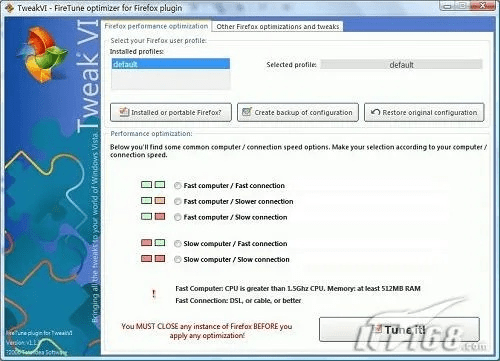Click the Select your Firefox user profile label
500x361 pixels.
[x=158, y=41]
